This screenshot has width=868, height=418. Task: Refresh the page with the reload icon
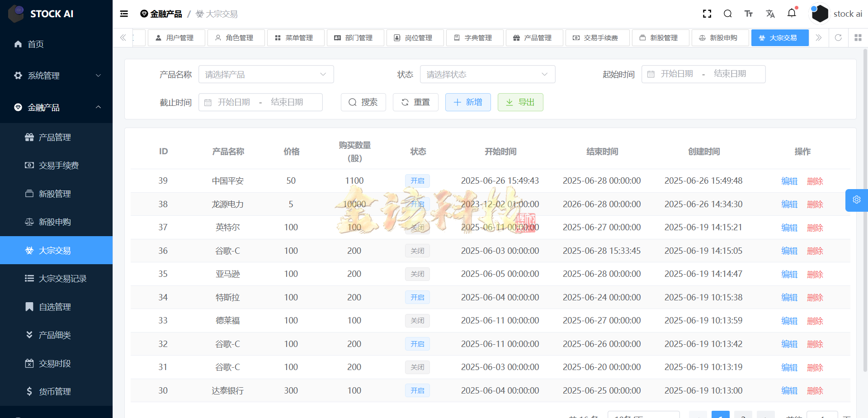tap(839, 38)
